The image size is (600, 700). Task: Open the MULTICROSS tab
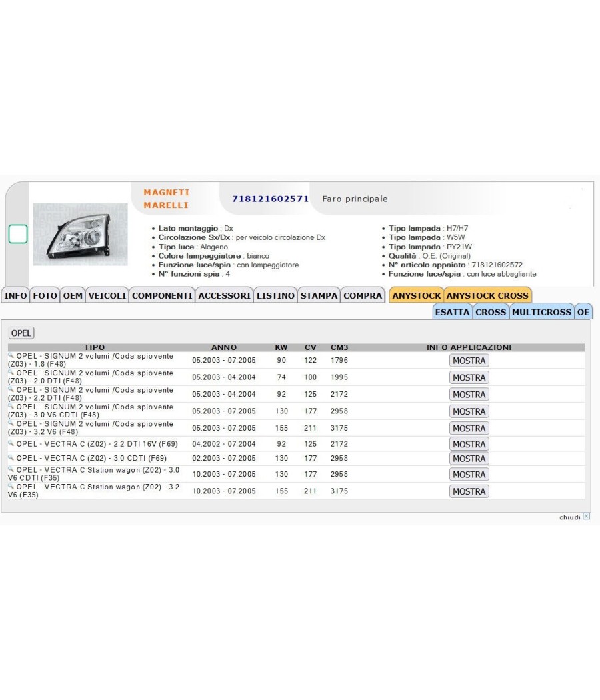click(541, 312)
